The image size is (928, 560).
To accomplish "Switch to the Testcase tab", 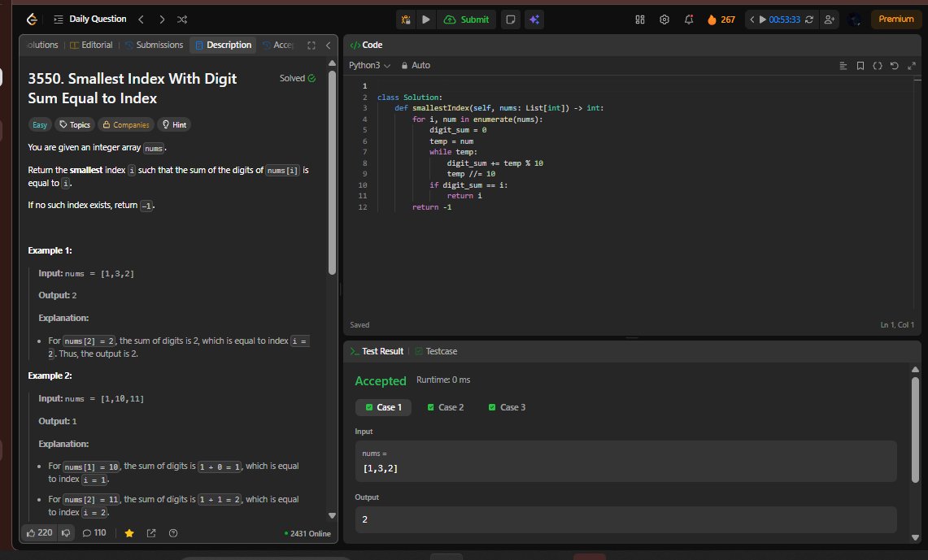I will (436, 351).
